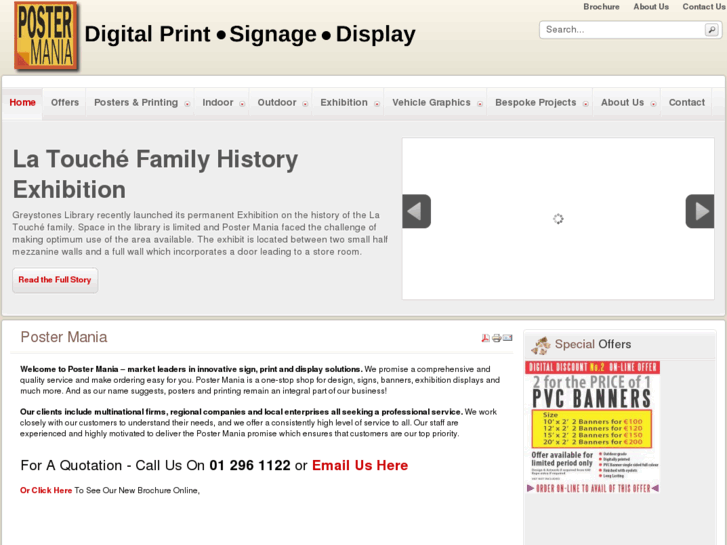Expand the Outdoor menu dropdown indicator
Image resolution: width=727 pixels, height=545 pixels.
[305, 104]
